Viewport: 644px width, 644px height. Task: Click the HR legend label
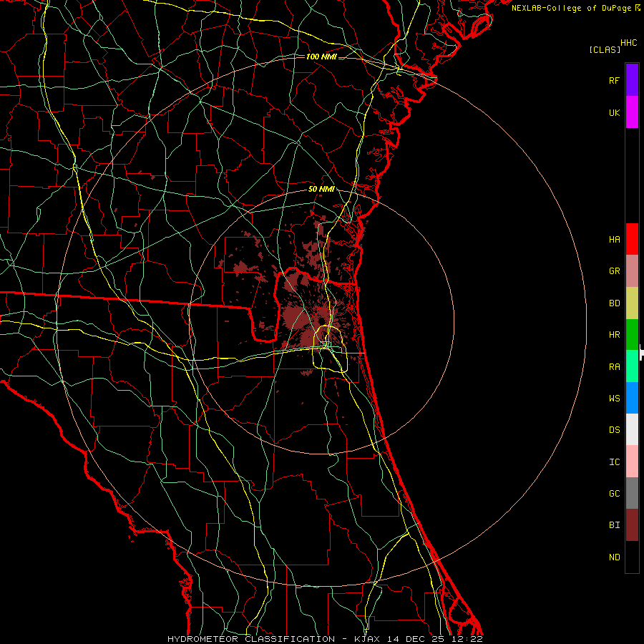pyautogui.click(x=614, y=335)
